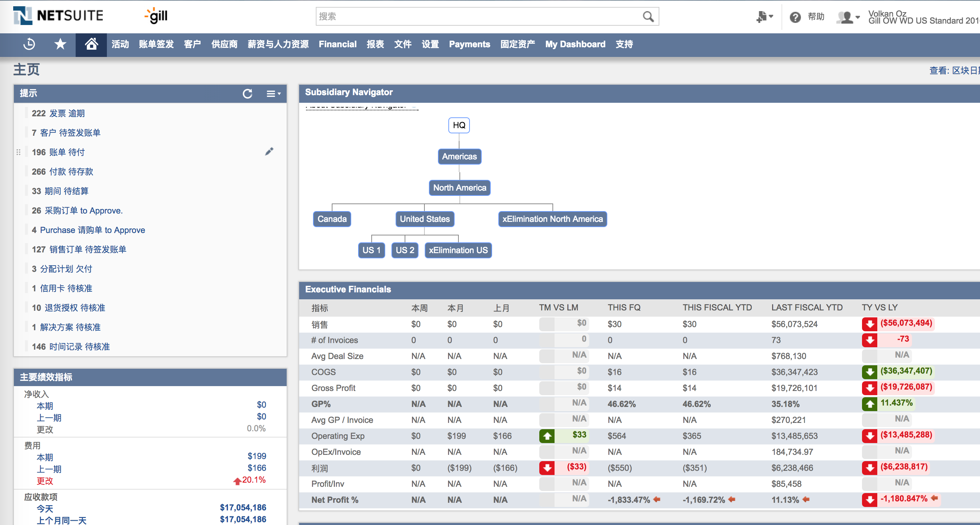Select the xElimination North America node
This screenshot has width=980, height=525.
[552, 219]
